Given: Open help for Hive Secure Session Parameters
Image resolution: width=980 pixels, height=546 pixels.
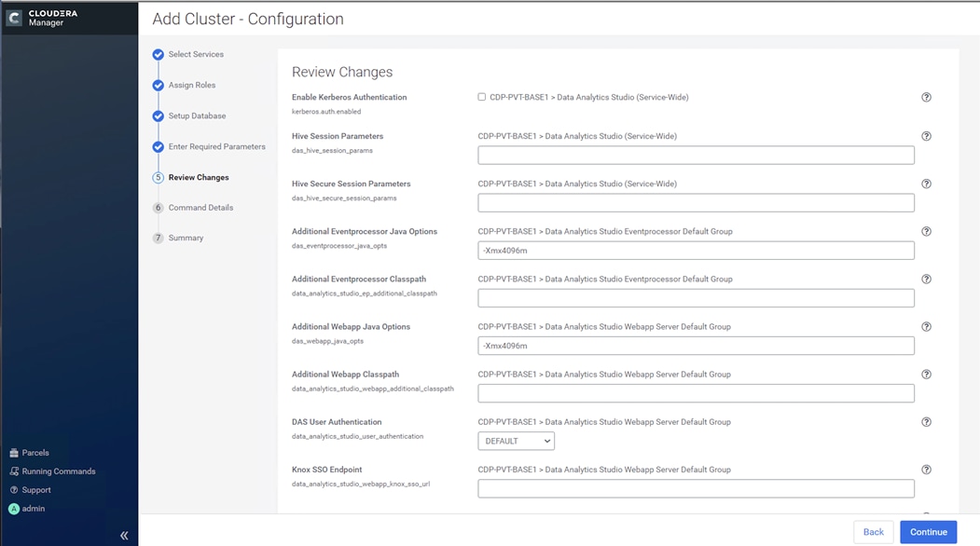Looking at the screenshot, I should [926, 184].
